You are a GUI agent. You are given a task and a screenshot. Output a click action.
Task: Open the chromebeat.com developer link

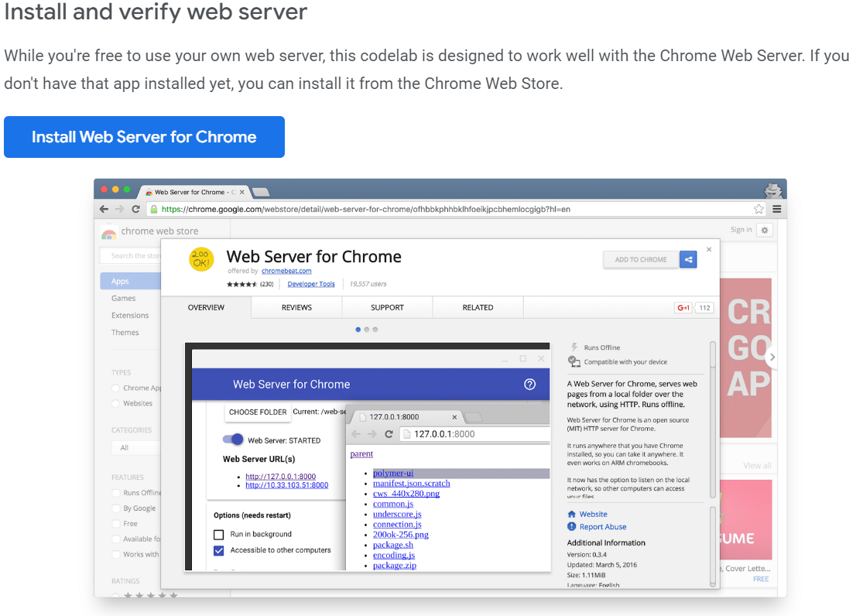286,272
